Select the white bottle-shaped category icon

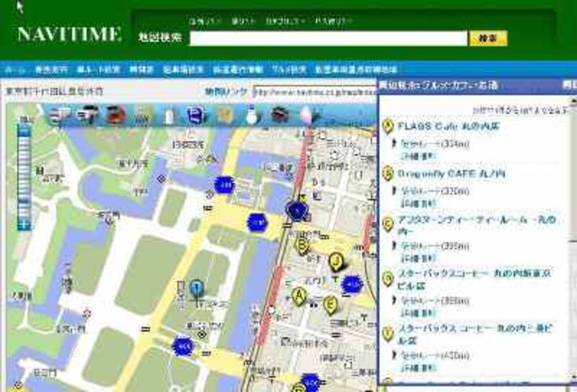[x=169, y=116]
